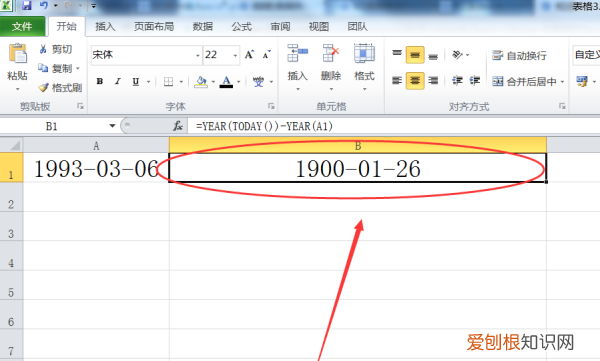Click Merge & Center (合并后居中) button
This screenshot has width=600, height=361.
pyautogui.click(x=524, y=82)
